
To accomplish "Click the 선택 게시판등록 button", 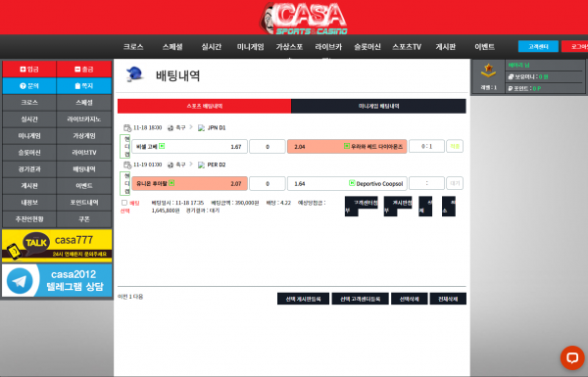I will [x=304, y=299].
